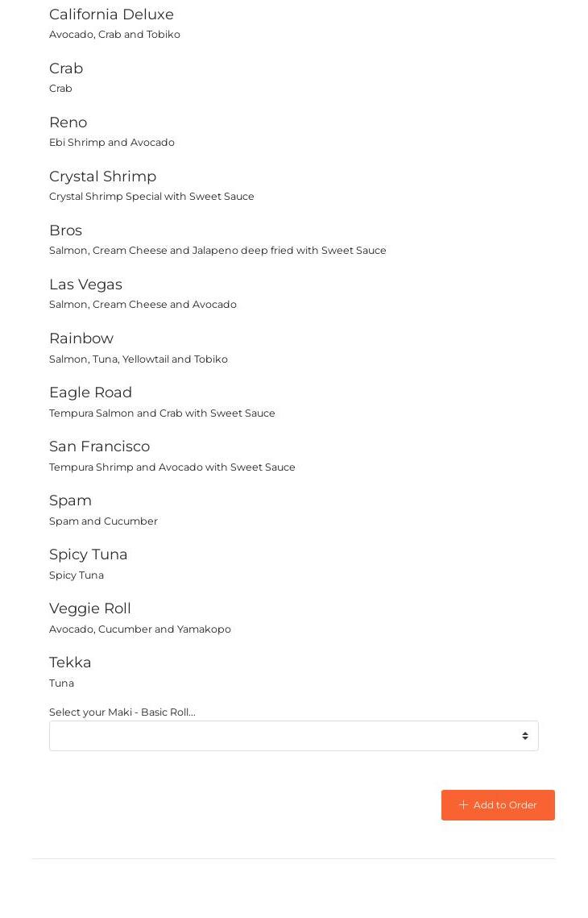This screenshot has width=588, height=918.
Task: Click the 'Select your Maki - Basic Roll' label
Action: point(122,712)
